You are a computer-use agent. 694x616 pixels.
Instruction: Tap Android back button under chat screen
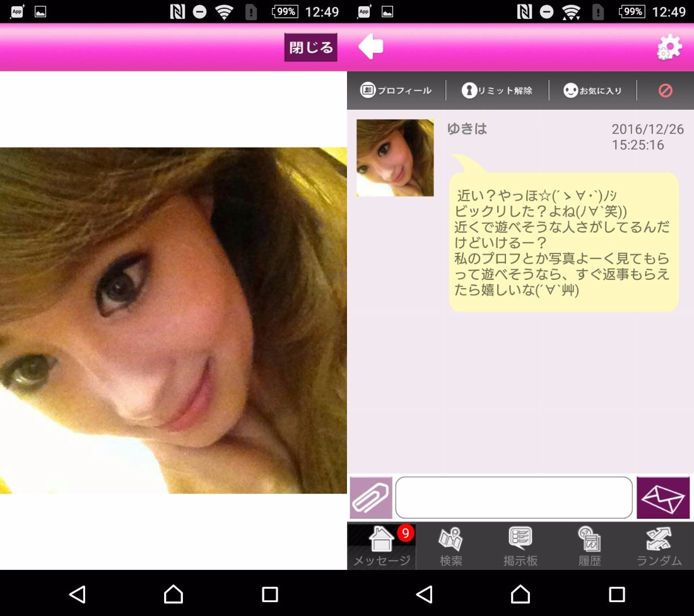(x=425, y=595)
